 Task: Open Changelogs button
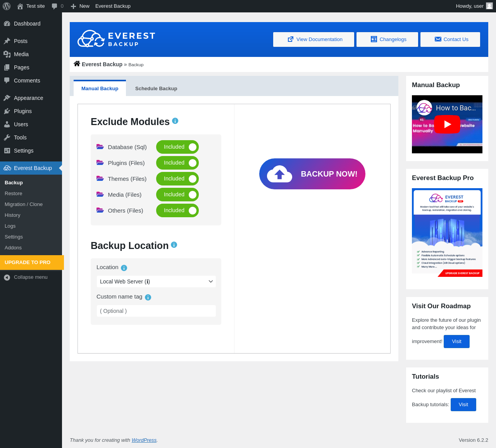coord(387,39)
